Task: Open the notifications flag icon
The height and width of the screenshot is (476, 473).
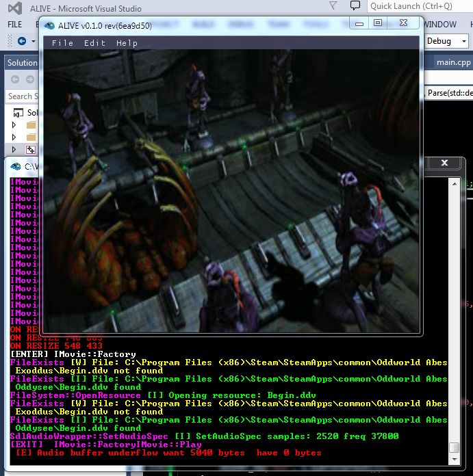Action: point(333,6)
